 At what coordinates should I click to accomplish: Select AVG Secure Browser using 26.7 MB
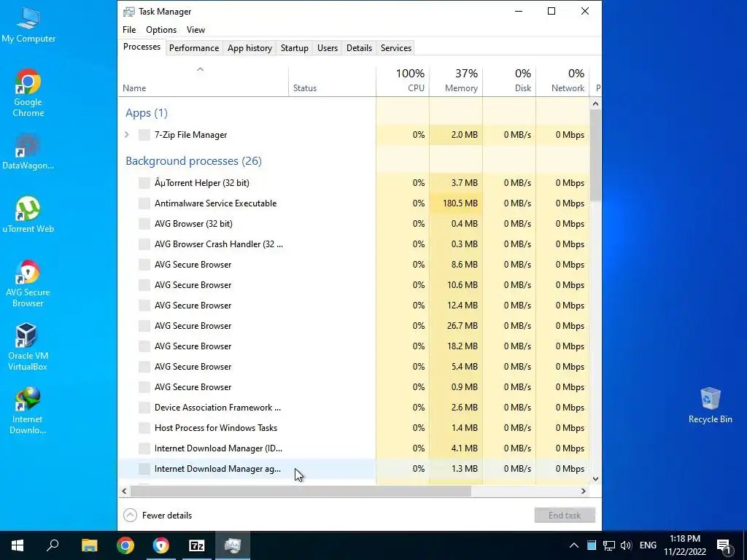pyautogui.click(x=354, y=326)
